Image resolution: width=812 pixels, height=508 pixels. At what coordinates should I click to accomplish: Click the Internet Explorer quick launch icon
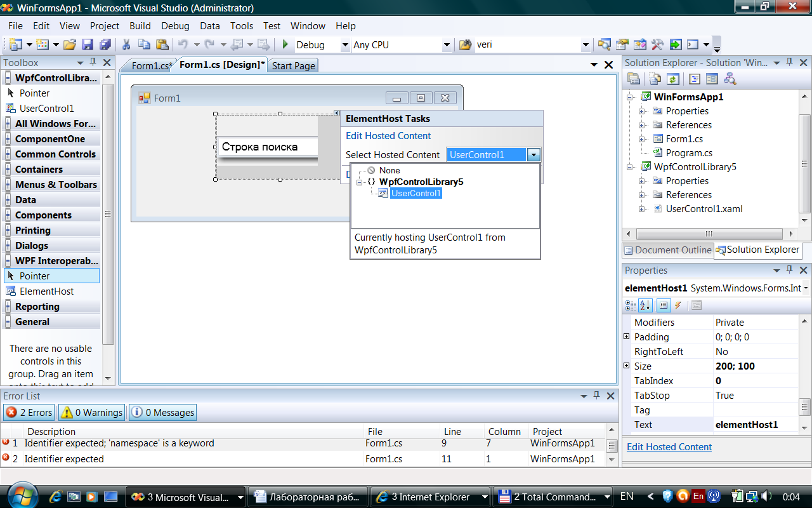click(x=56, y=497)
